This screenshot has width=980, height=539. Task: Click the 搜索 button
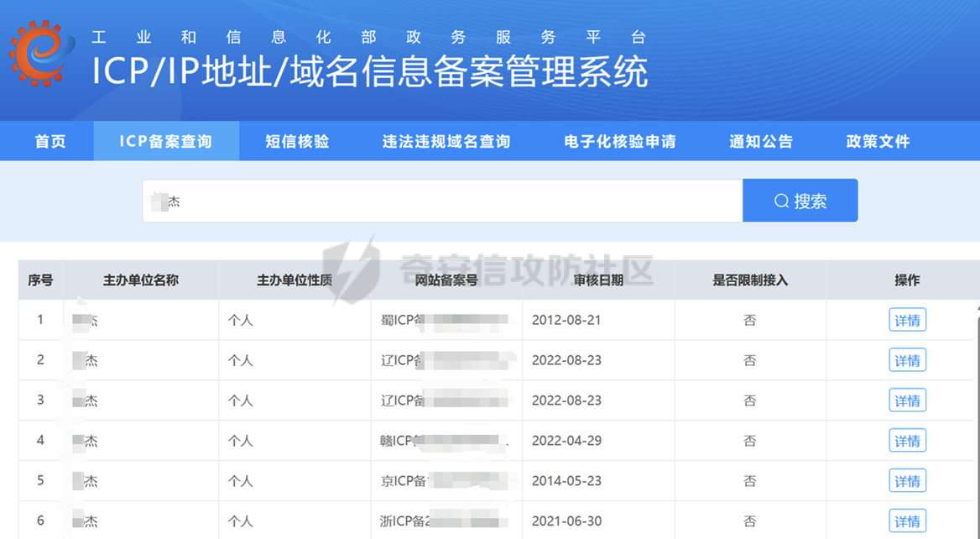coord(800,201)
